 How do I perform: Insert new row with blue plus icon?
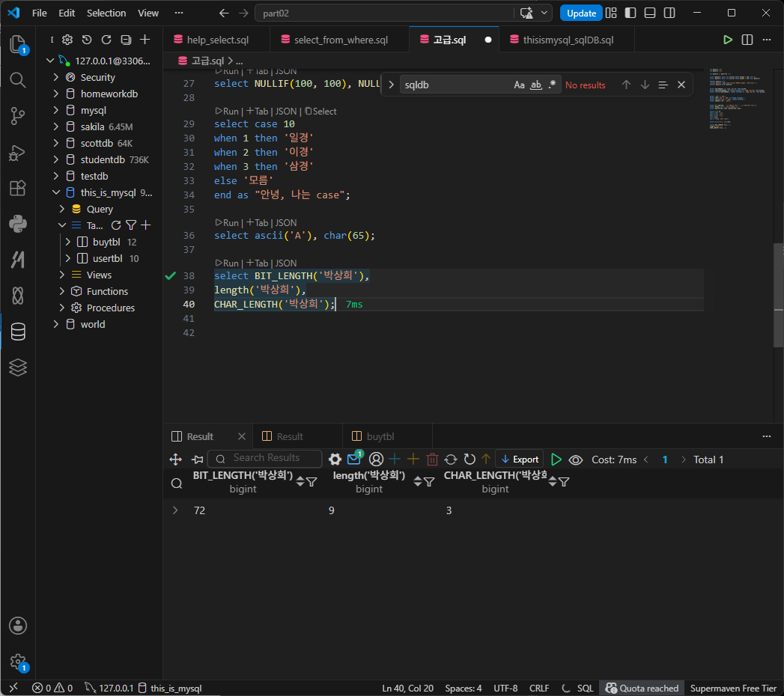[x=395, y=460]
